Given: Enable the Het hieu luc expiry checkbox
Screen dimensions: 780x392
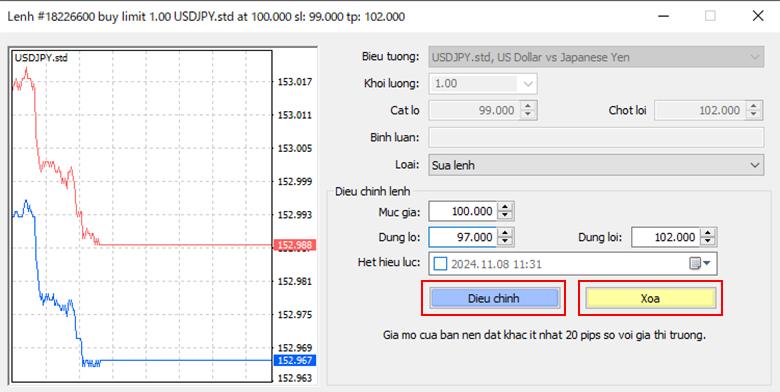Looking at the screenshot, I should click(440, 264).
